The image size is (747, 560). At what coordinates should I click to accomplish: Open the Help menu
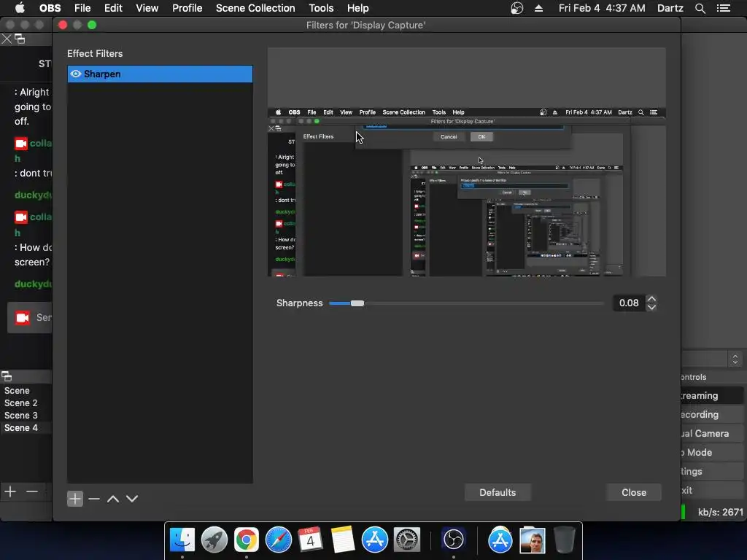357,8
